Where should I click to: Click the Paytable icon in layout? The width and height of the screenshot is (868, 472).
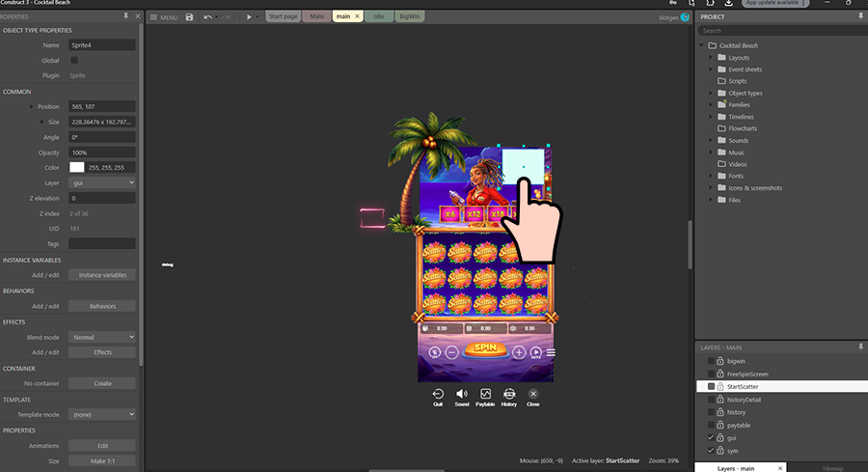(x=485, y=394)
